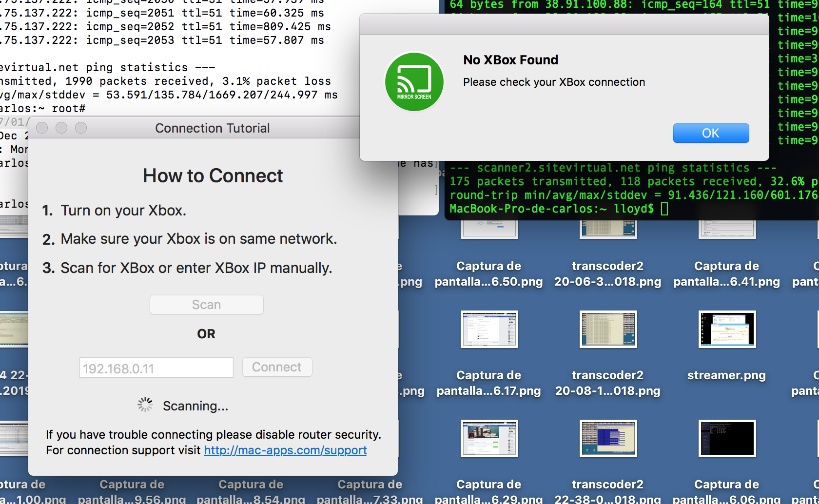This screenshot has height=504, width=819.
Task: Select thumbnail of Captura de pantalla...6.06.png
Action: tap(727, 438)
